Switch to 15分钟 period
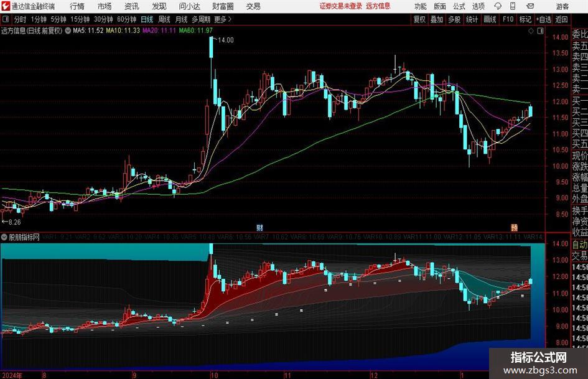 pyautogui.click(x=80, y=19)
